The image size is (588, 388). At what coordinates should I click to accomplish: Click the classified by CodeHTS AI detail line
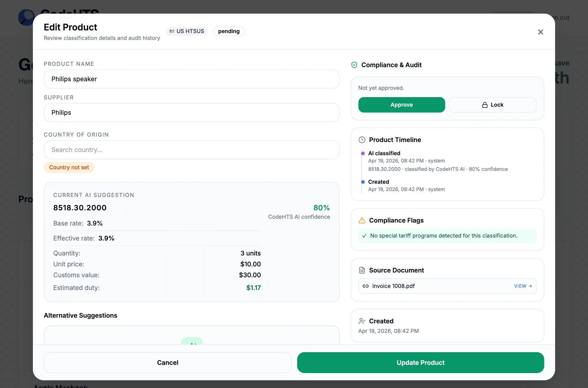point(438,169)
